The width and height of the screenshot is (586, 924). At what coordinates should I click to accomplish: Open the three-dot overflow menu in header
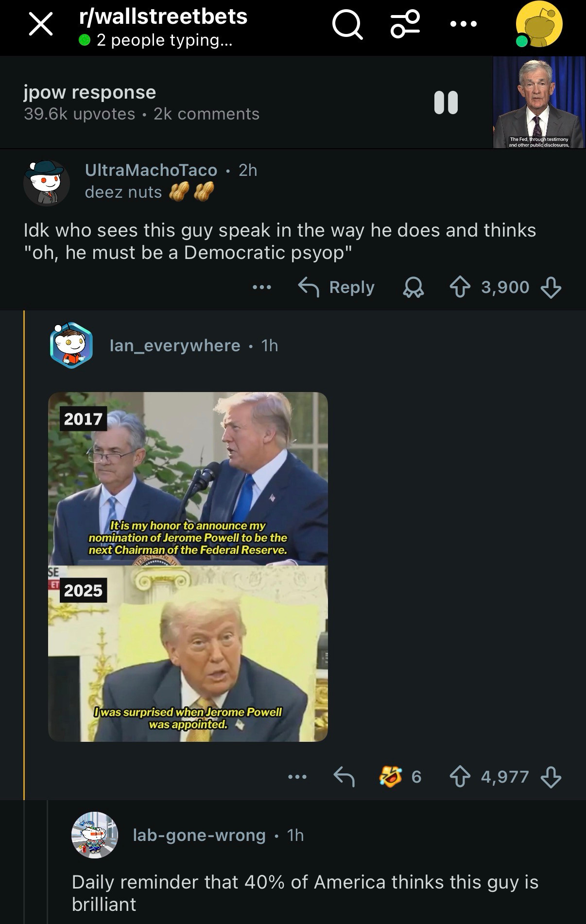pyautogui.click(x=463, y=24)
